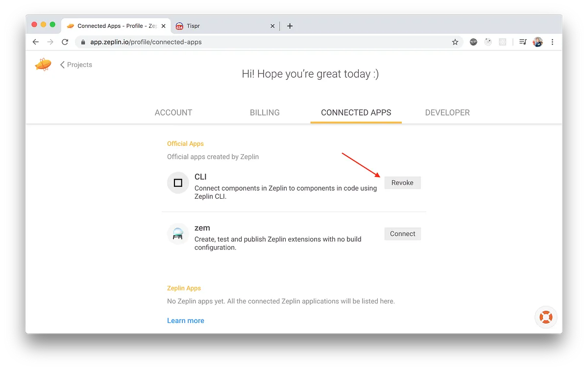Click the zem app title

[202, 228]
